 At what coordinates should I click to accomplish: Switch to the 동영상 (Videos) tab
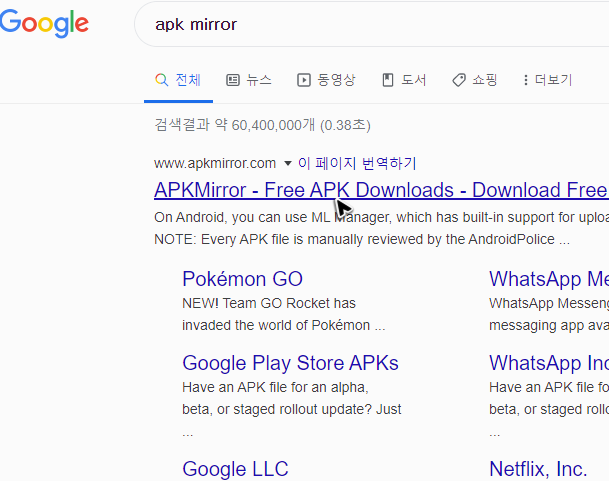pyautogui.click(x=326, y=80)
